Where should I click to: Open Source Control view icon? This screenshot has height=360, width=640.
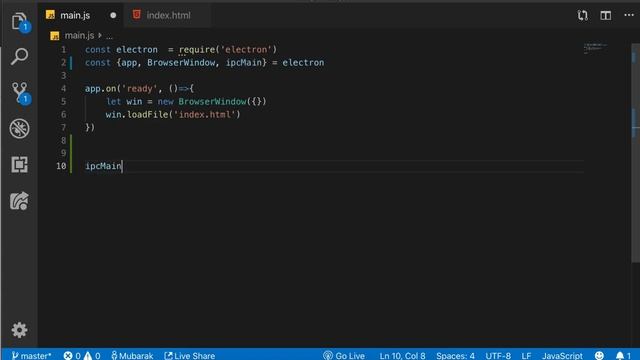coord(19,93)
